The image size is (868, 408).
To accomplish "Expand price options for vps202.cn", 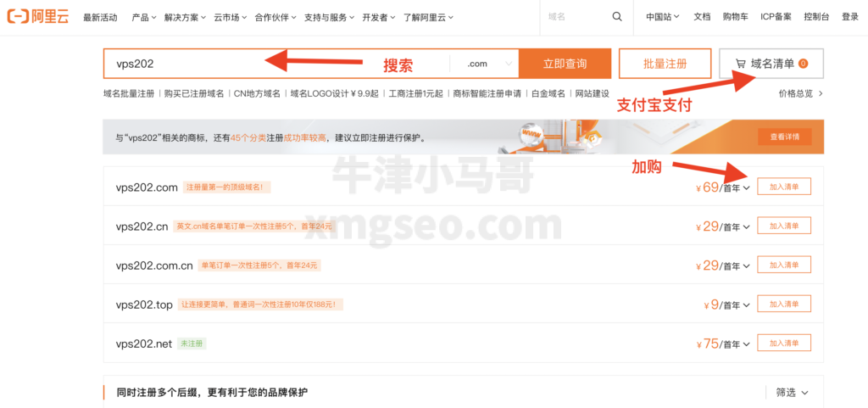I will pyautogui.click(x=746, y=227).
